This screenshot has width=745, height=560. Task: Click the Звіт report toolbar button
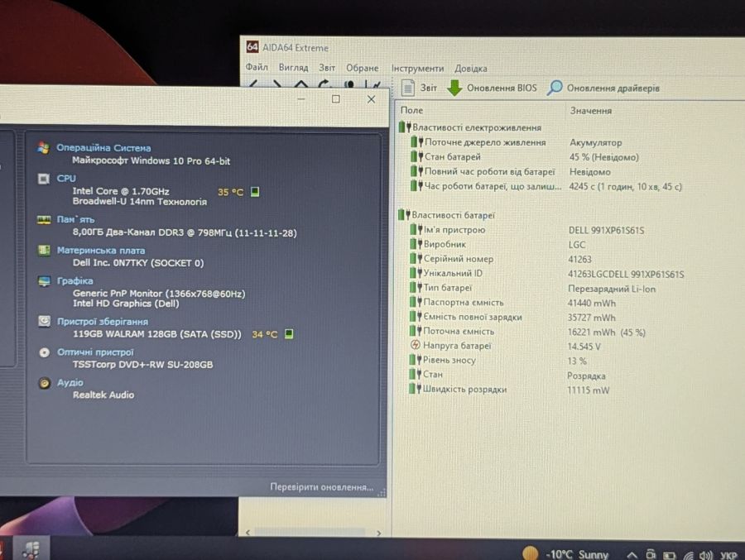click(419, 88)
